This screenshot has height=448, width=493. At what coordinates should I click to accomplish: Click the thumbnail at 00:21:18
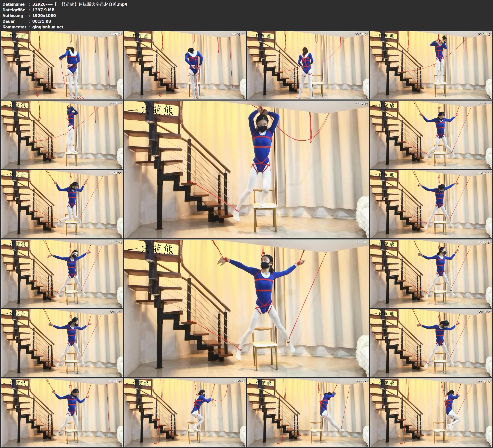pos(62,343)
